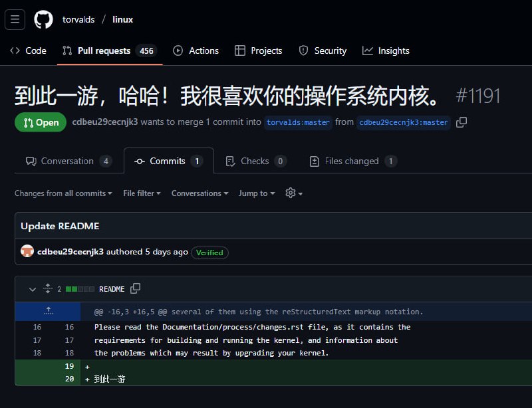Click the Conversation count badge 4
Screen dimensions: 532x408
[106, 161]
